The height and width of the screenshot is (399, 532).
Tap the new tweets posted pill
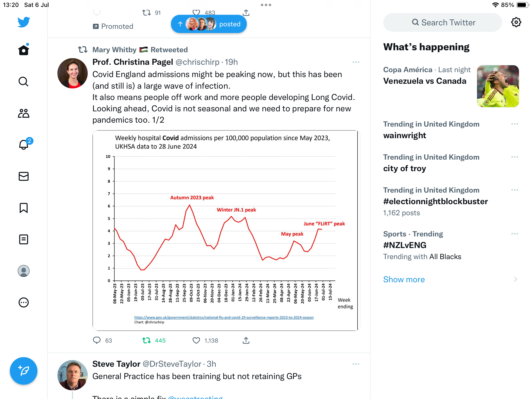point(209,24)
